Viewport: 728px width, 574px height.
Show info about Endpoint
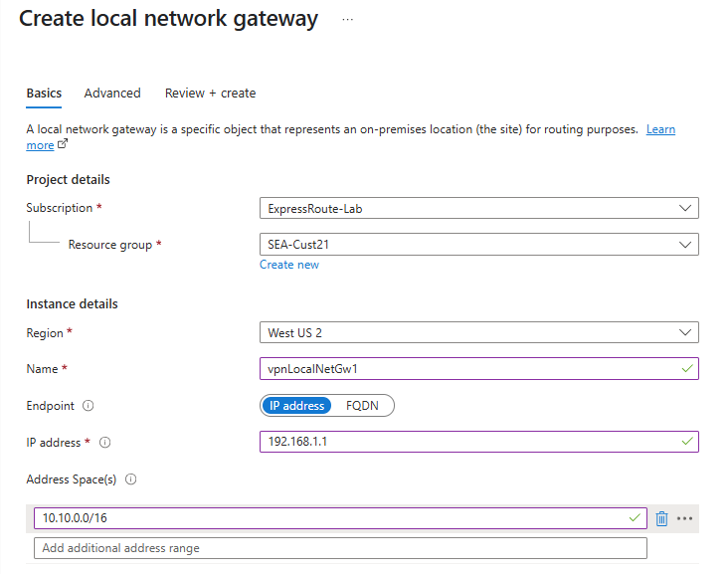[x=89, y=406]
